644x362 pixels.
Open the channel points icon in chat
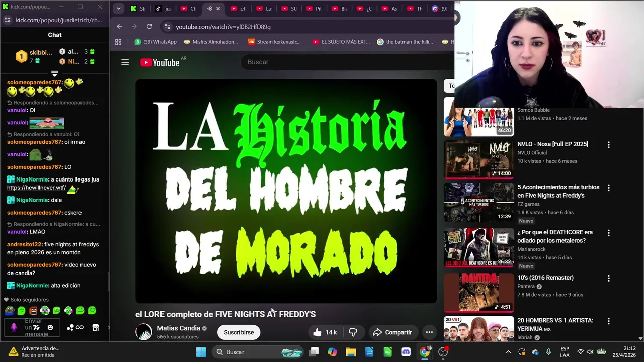70,328
